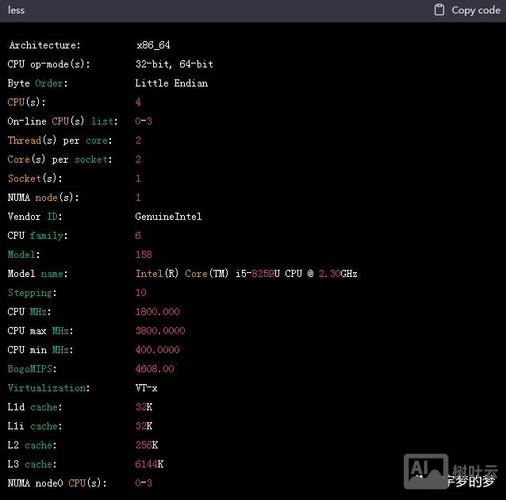Click the 'L3 cache:' label

[32, 464]
